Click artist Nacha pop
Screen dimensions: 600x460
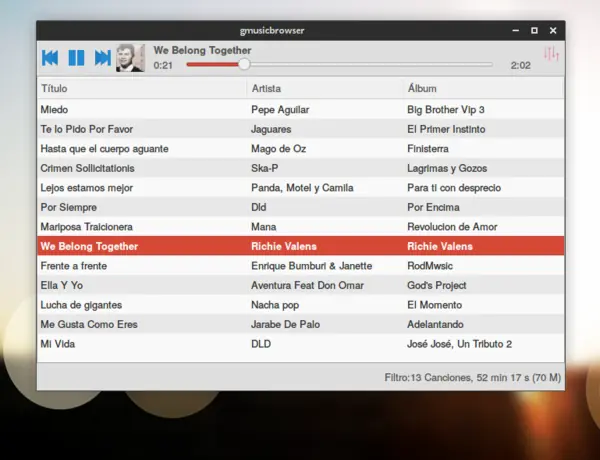[x=275, y=305]
